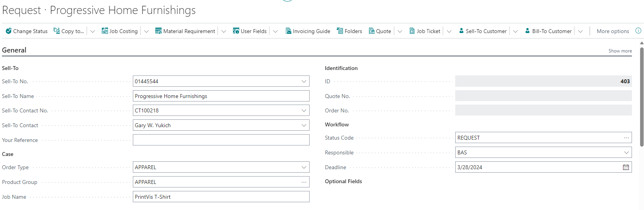
Task: Expand the Order Type dropdown
Action: tap(304, 167)
